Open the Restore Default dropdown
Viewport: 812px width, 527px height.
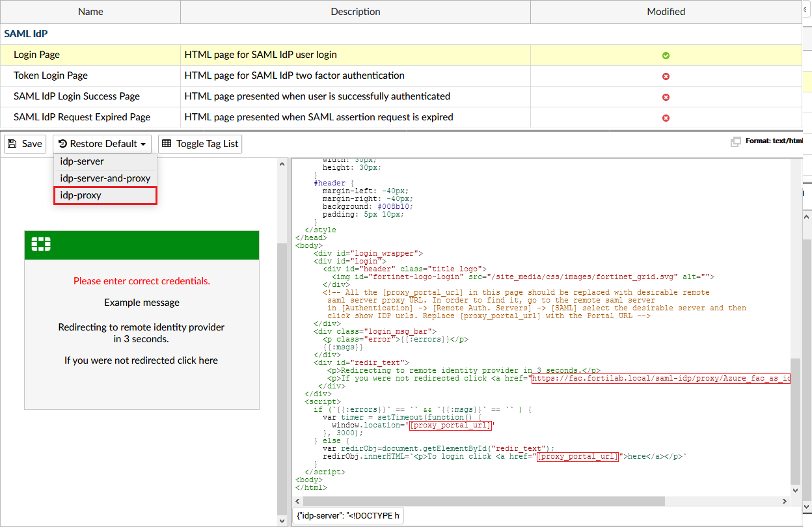click(103, 144)
